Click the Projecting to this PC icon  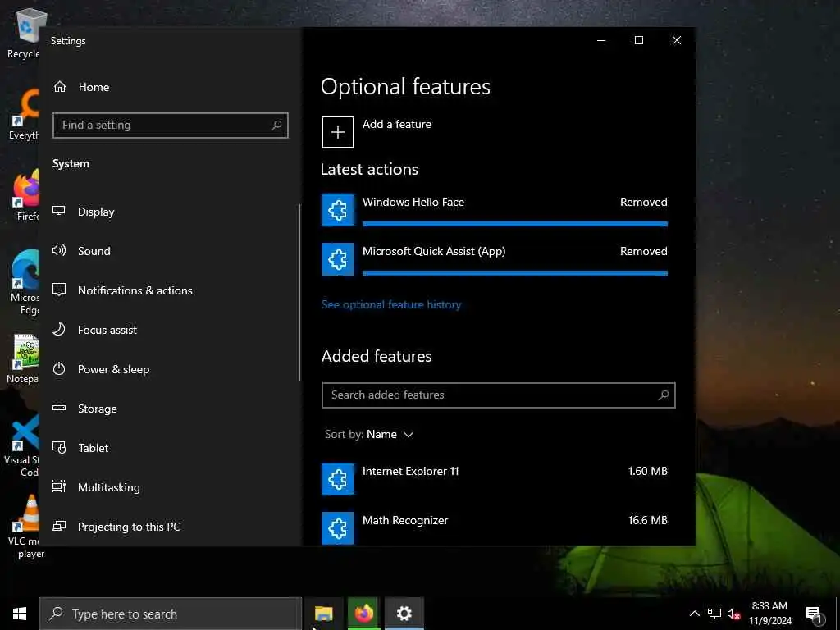click(59, 526)
